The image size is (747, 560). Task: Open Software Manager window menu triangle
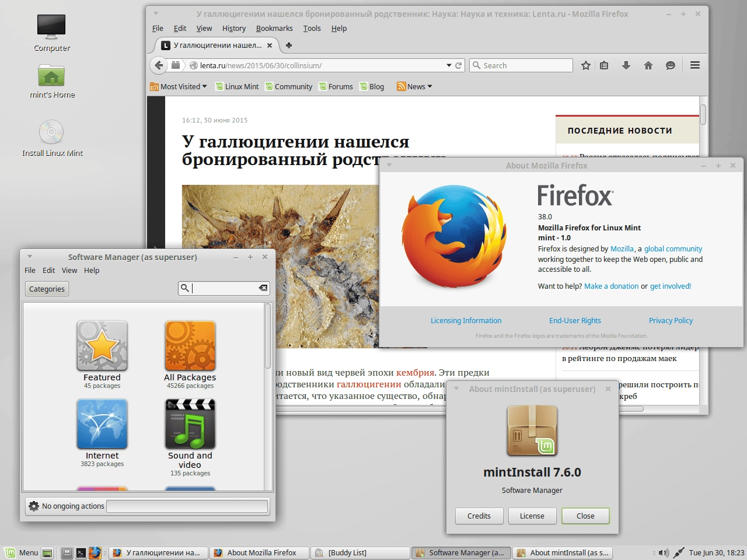[29, 257]
